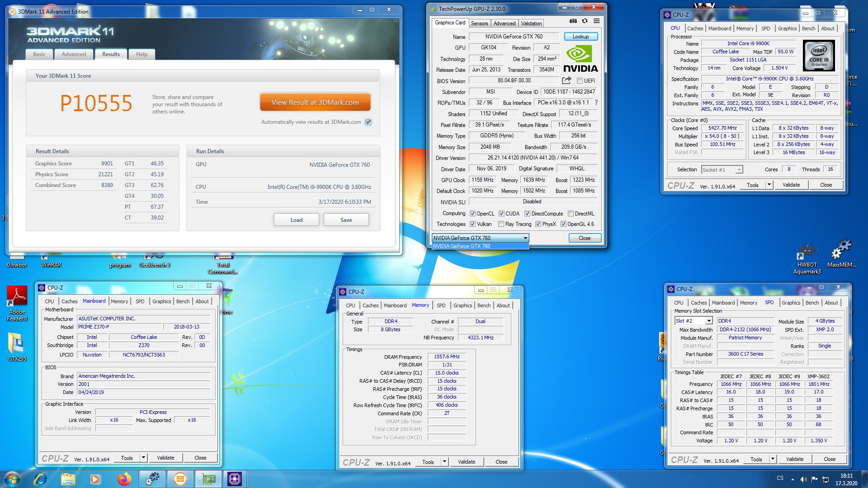Viewport: 868px width, 488px height.
Task: Open the MaxxMEM desktop shortcut
Action: tap(841, 254)
